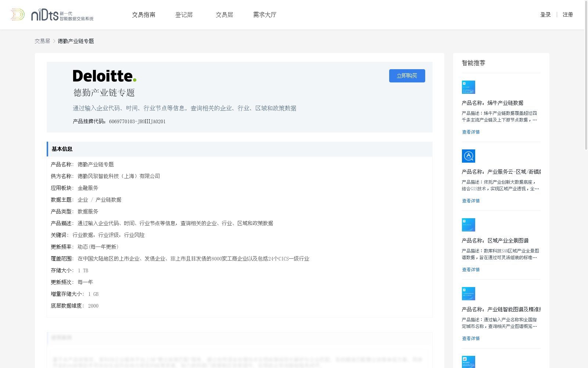
Task: View details of 区域产业全景图谱
Action: [x=471, y=270]
